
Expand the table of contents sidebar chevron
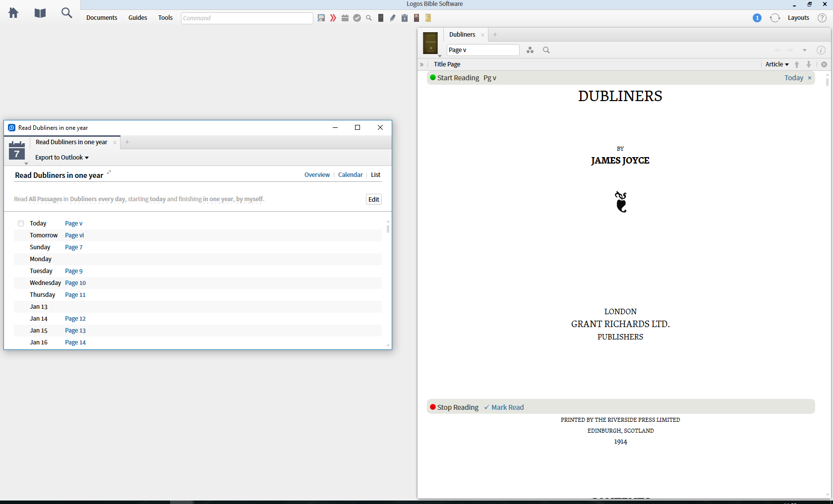pyautogui.click(x=421, y=64)
